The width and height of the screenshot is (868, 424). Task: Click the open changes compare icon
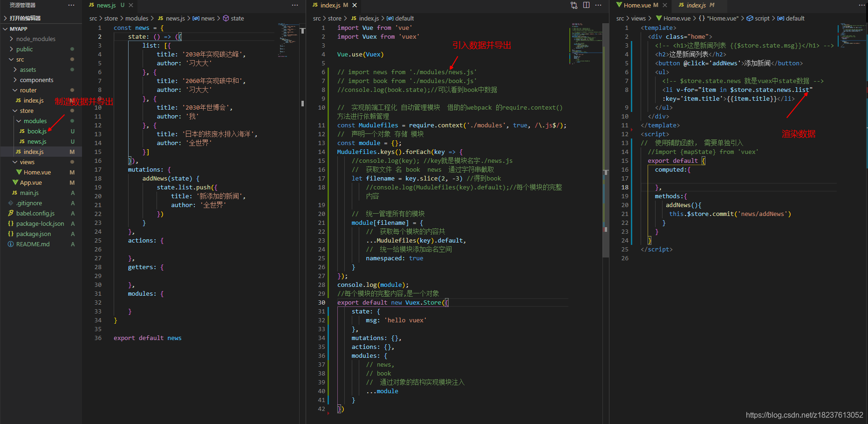[574, 5]
